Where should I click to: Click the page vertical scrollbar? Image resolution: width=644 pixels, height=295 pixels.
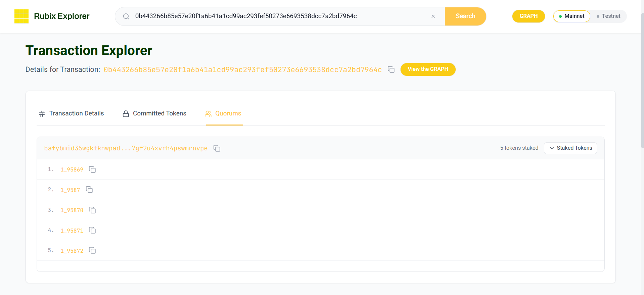[642, 81]
